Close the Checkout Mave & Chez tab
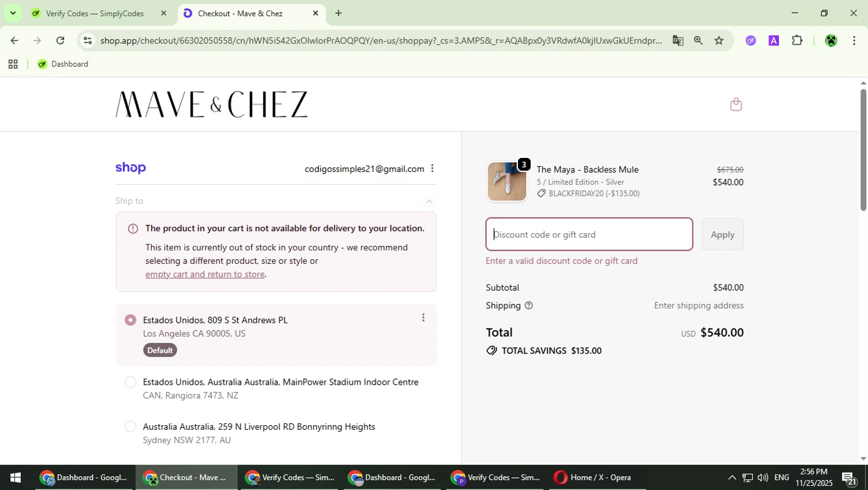This screenshot has width=868, height=490. tap(315, 13)
